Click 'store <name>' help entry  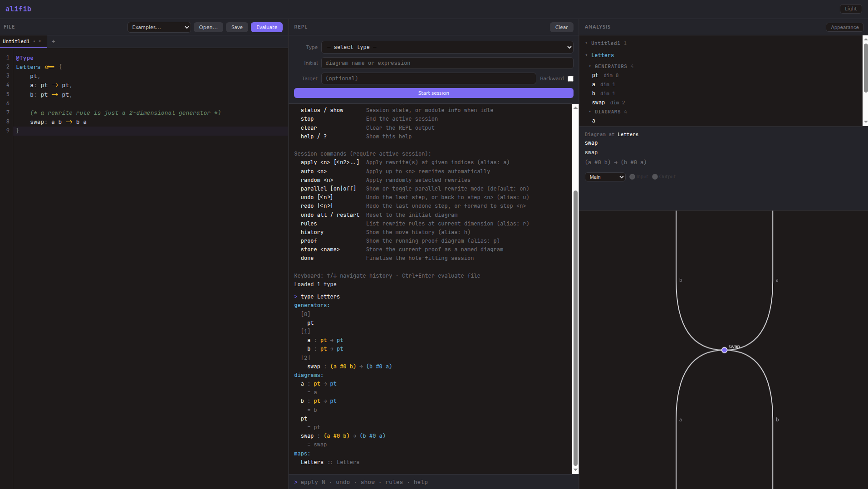320,249
